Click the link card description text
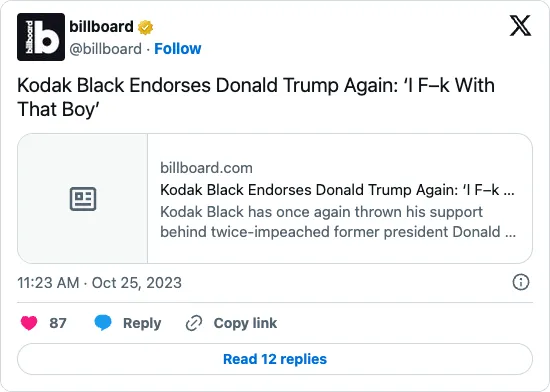Image resolution: width=550 pixels, height=392 pixels. tap(338, 222)
